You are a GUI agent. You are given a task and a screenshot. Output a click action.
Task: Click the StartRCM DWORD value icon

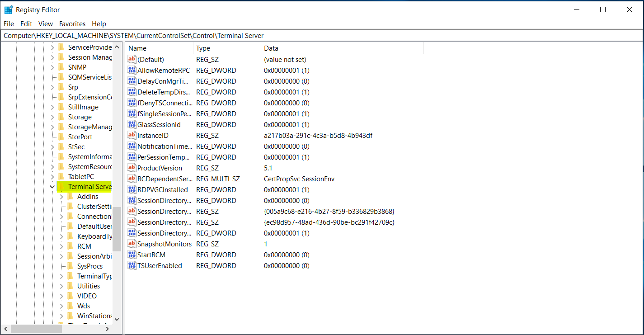pyautogui.click(x=132, y=255)
